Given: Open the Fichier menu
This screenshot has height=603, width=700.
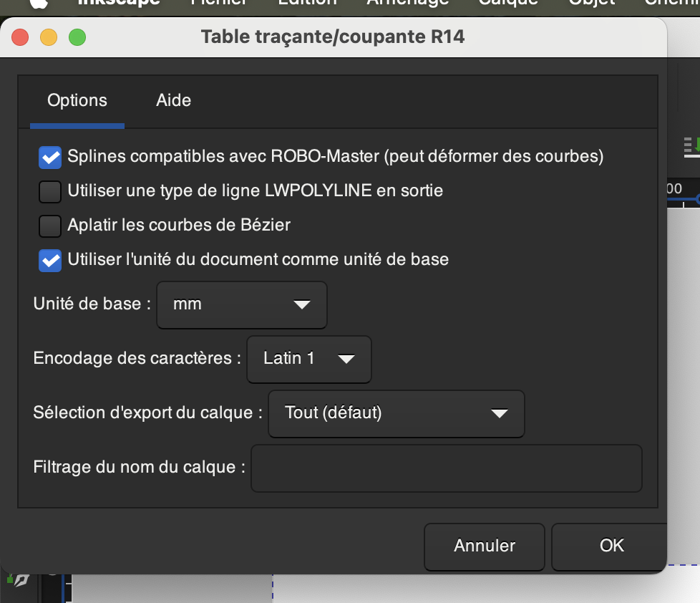Looking at the screenshot, I should (219, 3).
